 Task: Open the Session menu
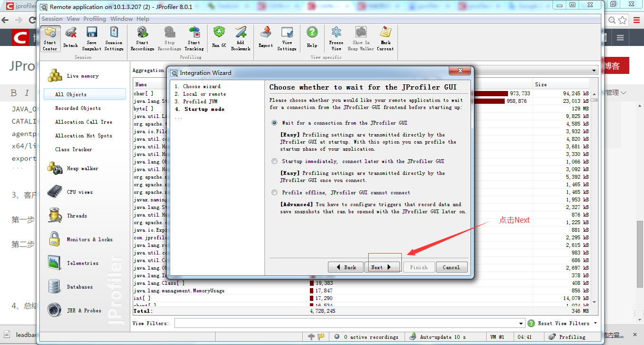click(52, 19)
